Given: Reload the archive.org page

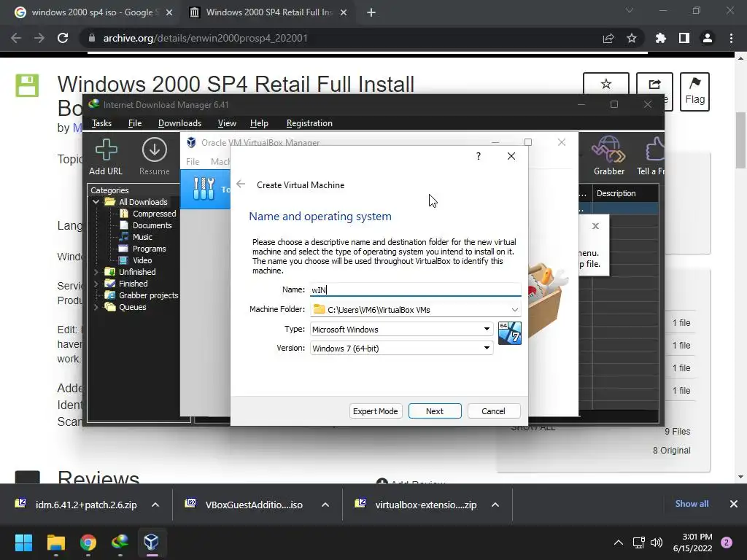Looking at the screenshot, I should (63, 38).
